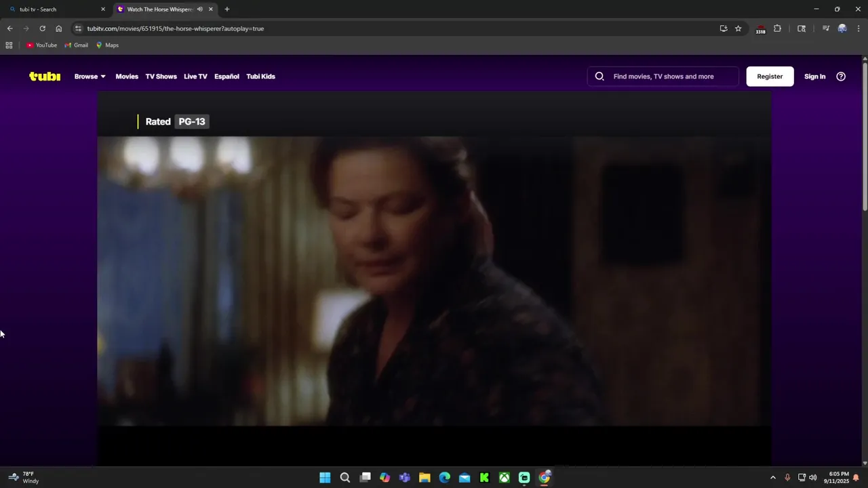868x488 pixels.
Task: Open the teal robot app on taskbar
Action: 524,478
